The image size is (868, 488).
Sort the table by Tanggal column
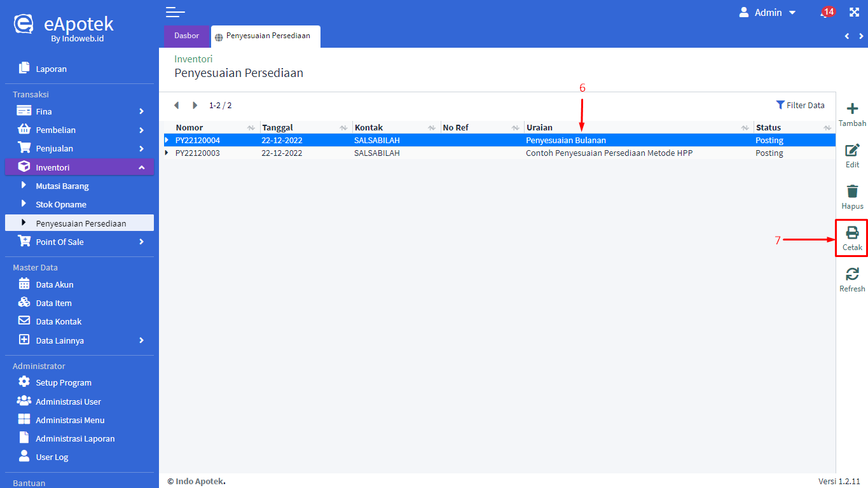point(278,127)
